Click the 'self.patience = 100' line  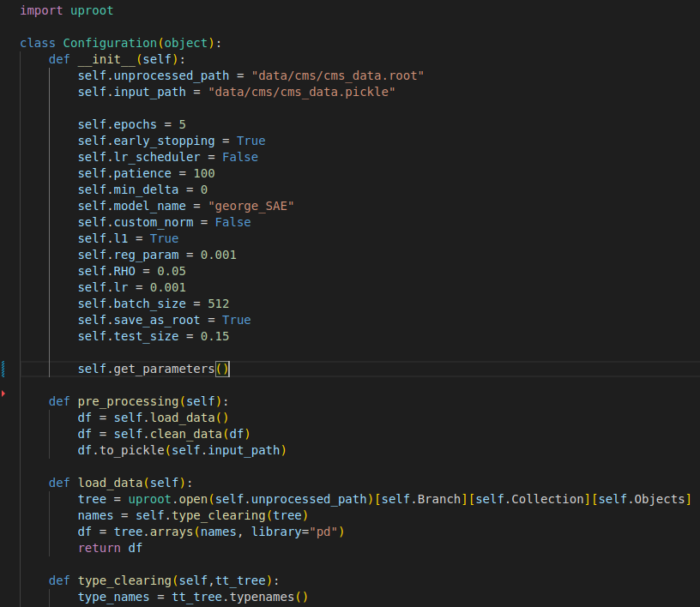pos(147,173)
